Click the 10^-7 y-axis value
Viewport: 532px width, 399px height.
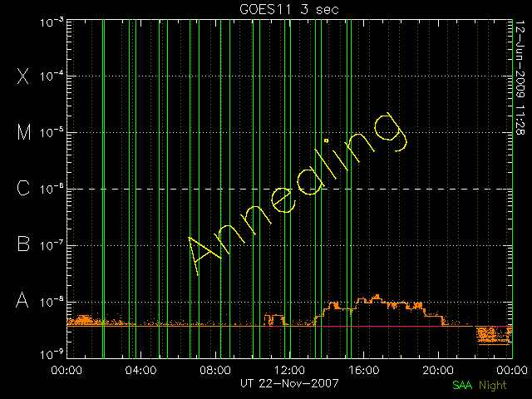tap(52, 245)
